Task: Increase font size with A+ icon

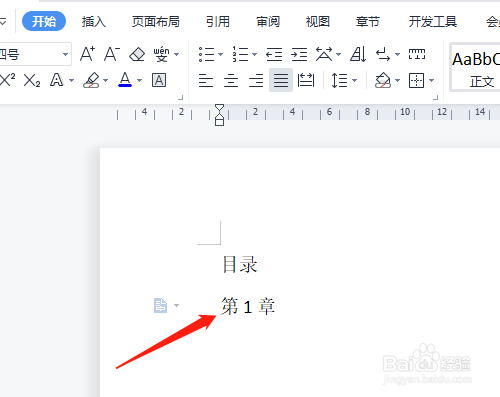Action: click(87, 54)
